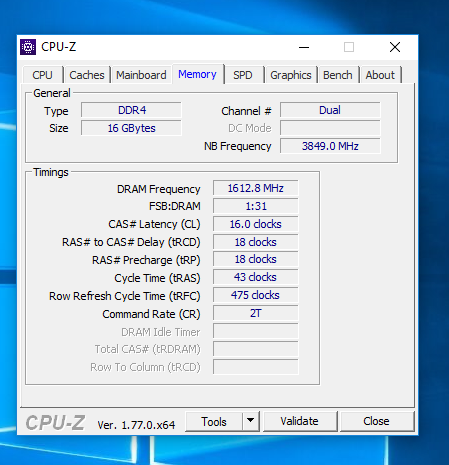
Task: Click the Command Rate 2T value
Action: point(256,313)
